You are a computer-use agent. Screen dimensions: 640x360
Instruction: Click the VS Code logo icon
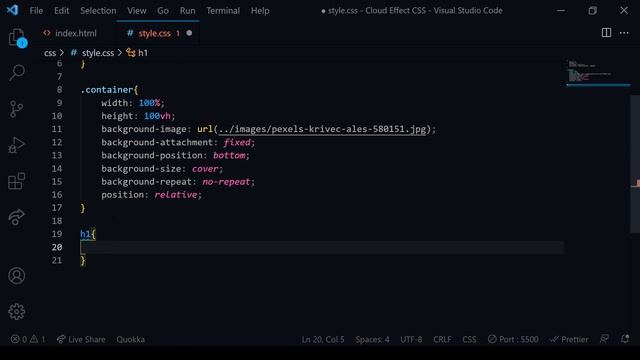(x=12, y=10)
